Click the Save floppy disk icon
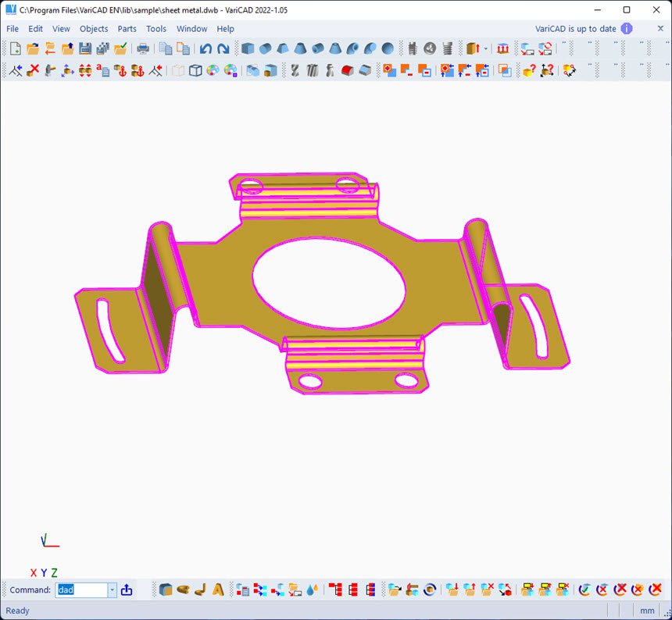This screenshot has width=672, height=620. (85, 48)
